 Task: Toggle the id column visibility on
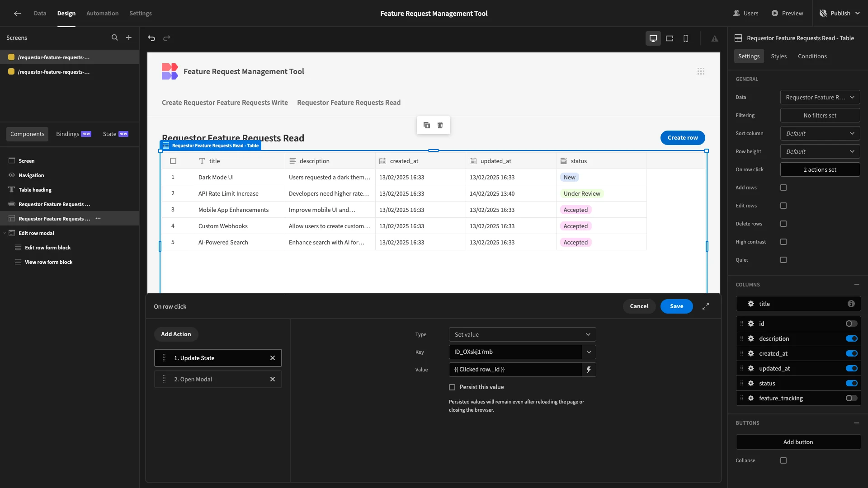[x=851, y=324]
